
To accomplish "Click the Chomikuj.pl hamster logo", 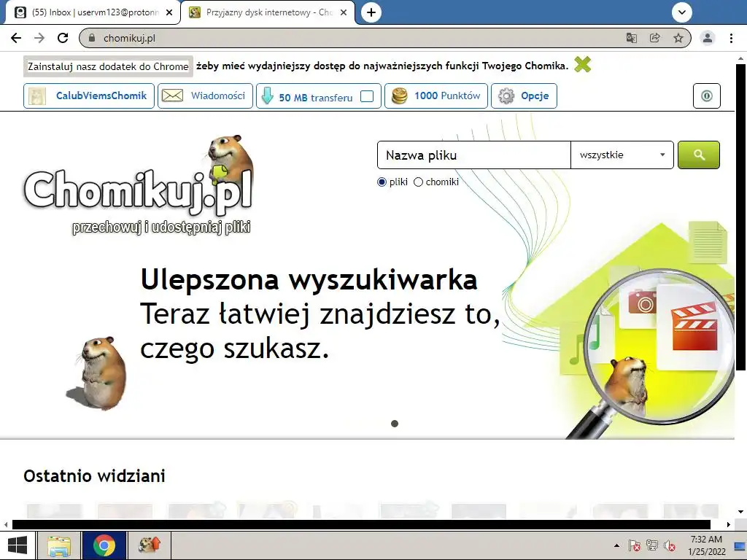I will click(x=138, y=186).
